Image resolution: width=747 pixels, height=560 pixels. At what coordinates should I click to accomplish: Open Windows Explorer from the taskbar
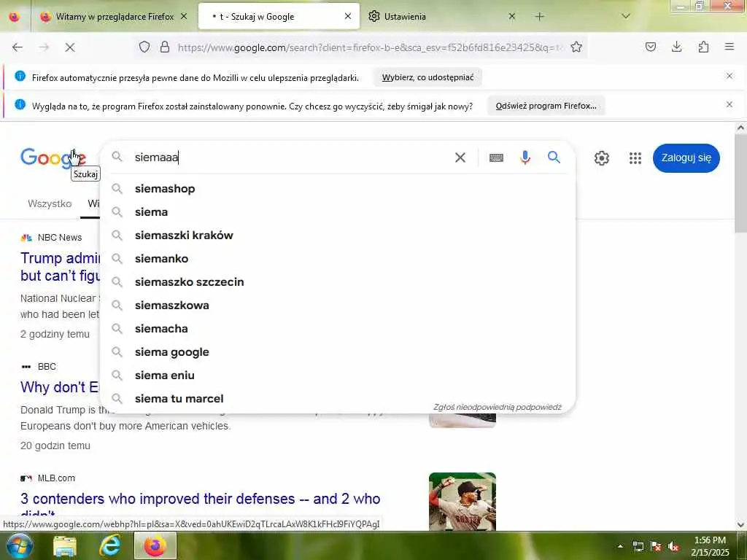(65, 545)
